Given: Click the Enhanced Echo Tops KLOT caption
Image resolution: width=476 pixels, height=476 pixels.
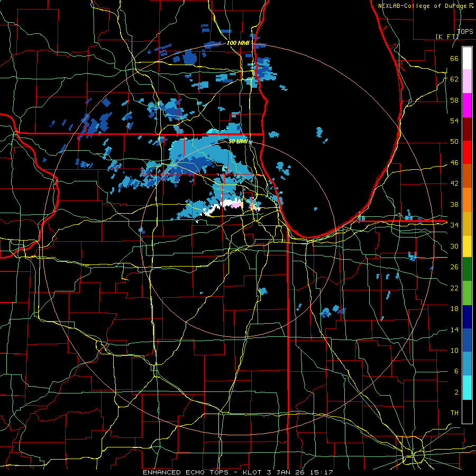Looking at the screenshot, I should (238, 472).
